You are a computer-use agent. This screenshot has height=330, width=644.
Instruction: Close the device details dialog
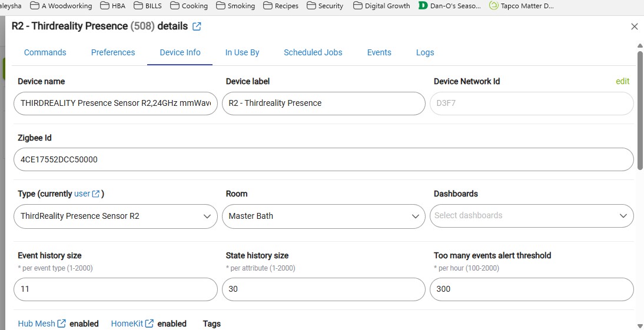click(x=634, y=26)
